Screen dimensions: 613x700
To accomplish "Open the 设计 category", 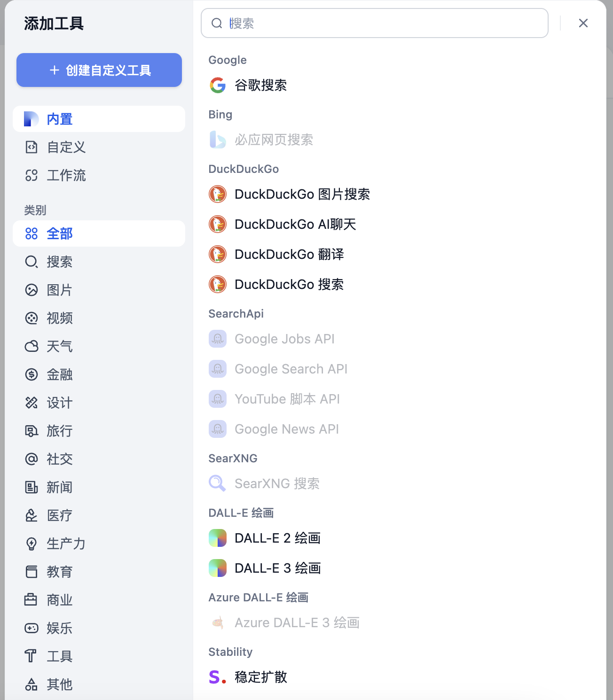I will click(x=60, y=403).
